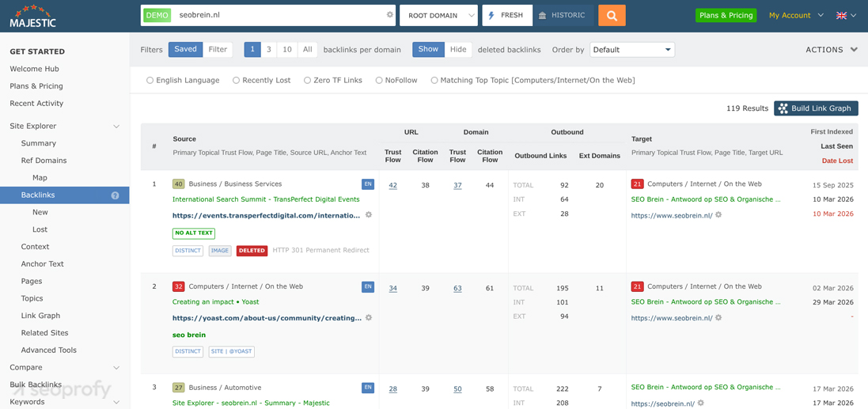This screenshot has width=868, height=409.
Task: Open the Root Domain dropdown
Action: point(439,15)
